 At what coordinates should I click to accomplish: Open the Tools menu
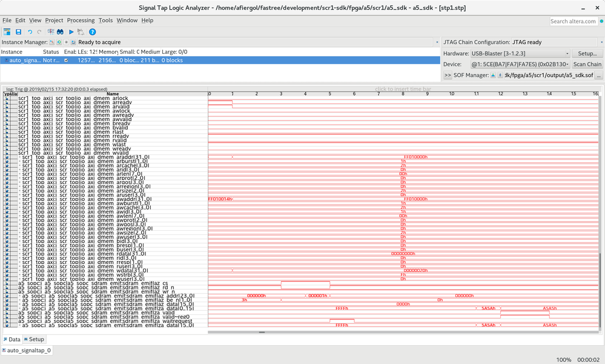105,20
